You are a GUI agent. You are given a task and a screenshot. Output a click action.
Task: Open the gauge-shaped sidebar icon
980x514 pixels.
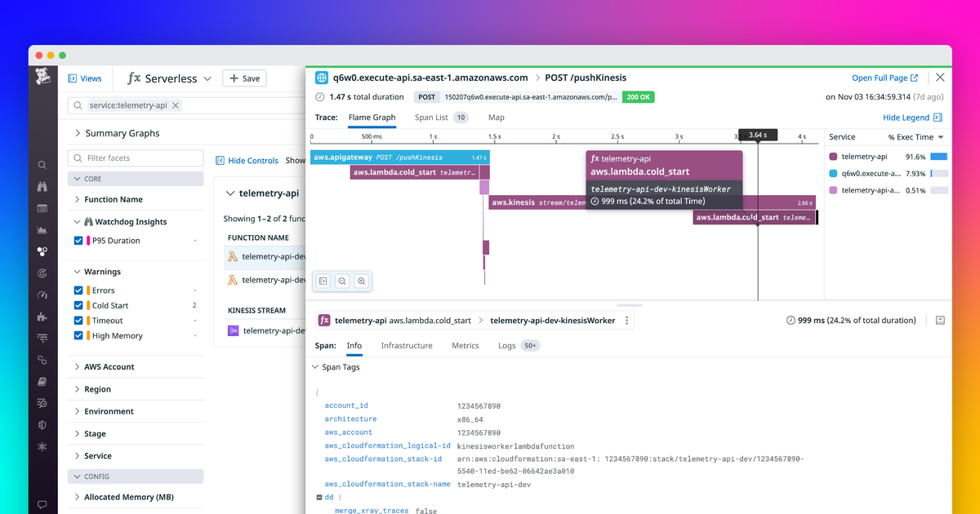click(42, 295)
